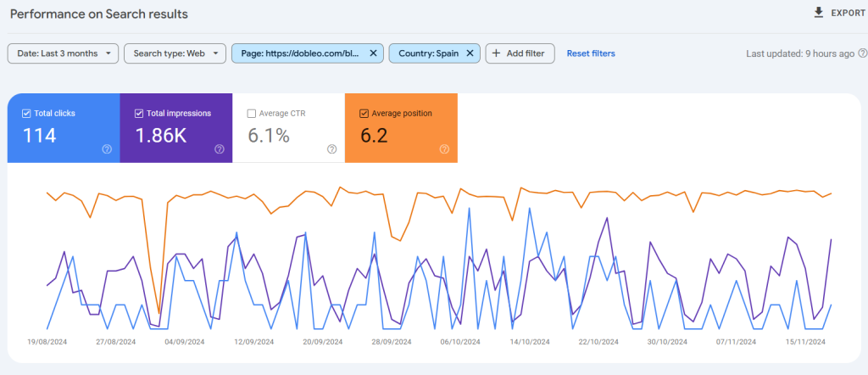The image size is (868, 375).
Task: Click the Reset filters link
Action: point(591,53)
